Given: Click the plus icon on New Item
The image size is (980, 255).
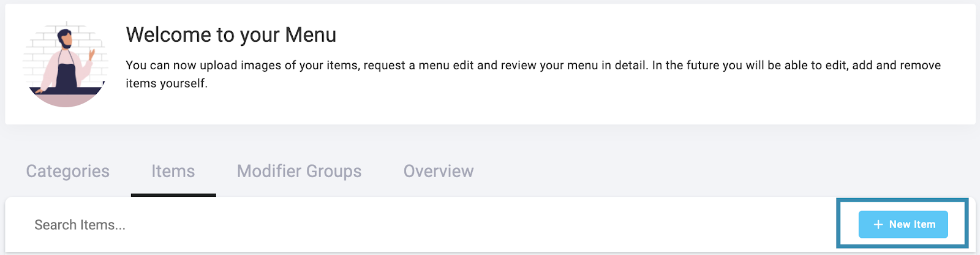Looking at the screenshot, I should point(878,224).
